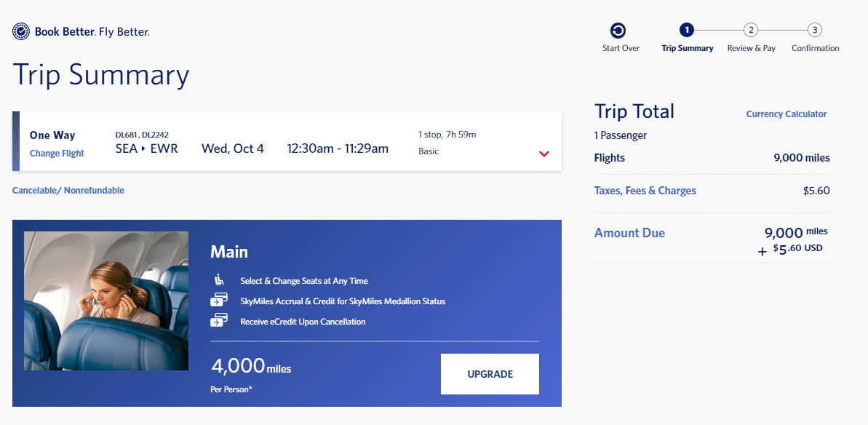Click the Book Better checkmark logo icon

pos(21,31)
